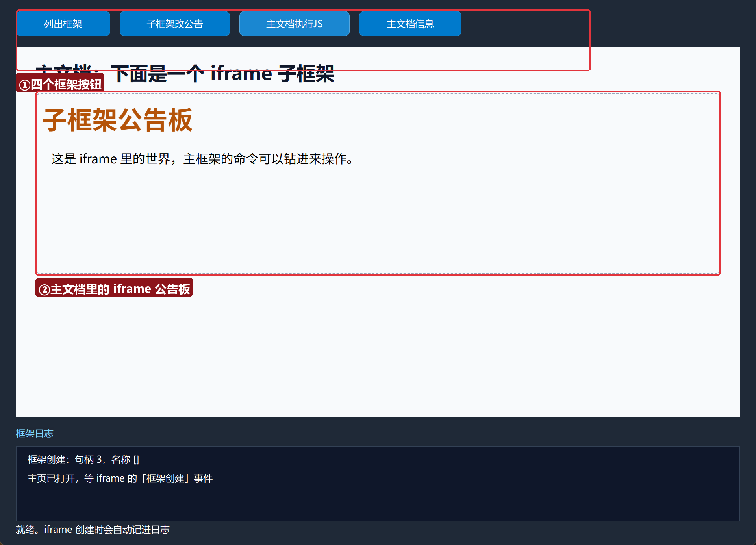756x545 pixels.
Task: Click the 列出框架 button
Action: click(63, 24)
